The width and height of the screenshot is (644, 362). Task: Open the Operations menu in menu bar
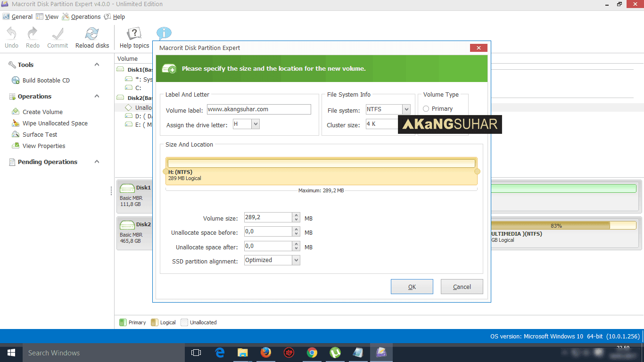click(x=82, y=16)
